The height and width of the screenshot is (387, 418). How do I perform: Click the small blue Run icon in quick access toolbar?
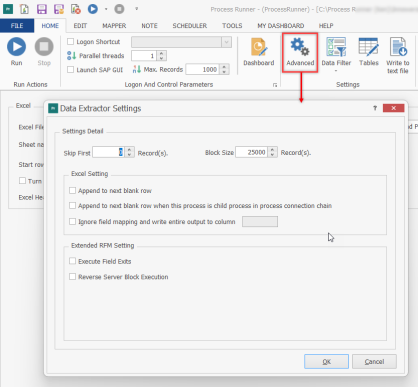[x=93, y=9]
